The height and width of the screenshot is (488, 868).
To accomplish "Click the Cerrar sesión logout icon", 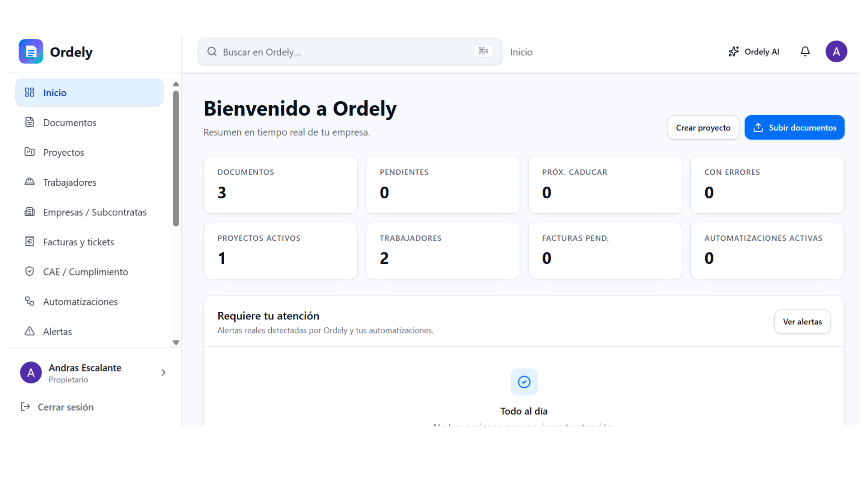I will 25,407.
